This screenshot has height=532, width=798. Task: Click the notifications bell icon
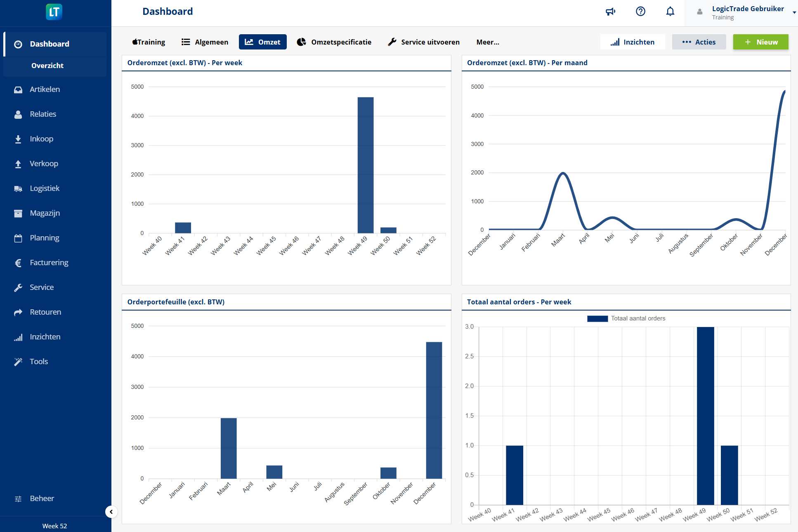(x=670, y=11)
